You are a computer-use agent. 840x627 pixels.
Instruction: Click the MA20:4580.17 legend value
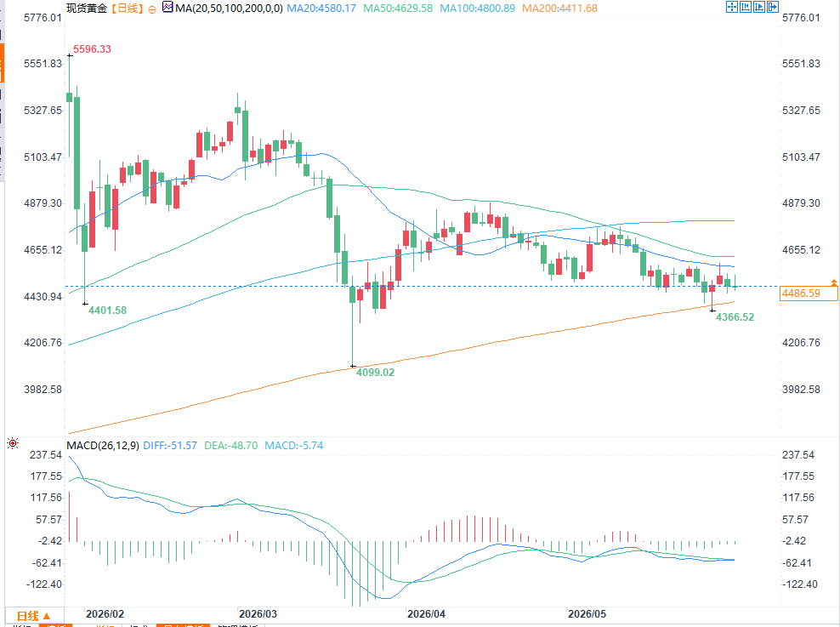pos(321,8)
